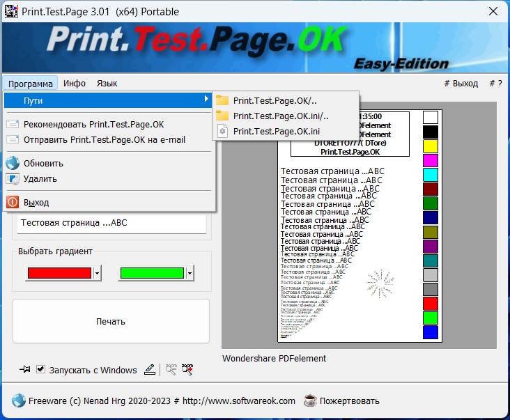Choose Выход in the Программа dropdown menu
510x420 pixels.
click(x=109, y=202)
